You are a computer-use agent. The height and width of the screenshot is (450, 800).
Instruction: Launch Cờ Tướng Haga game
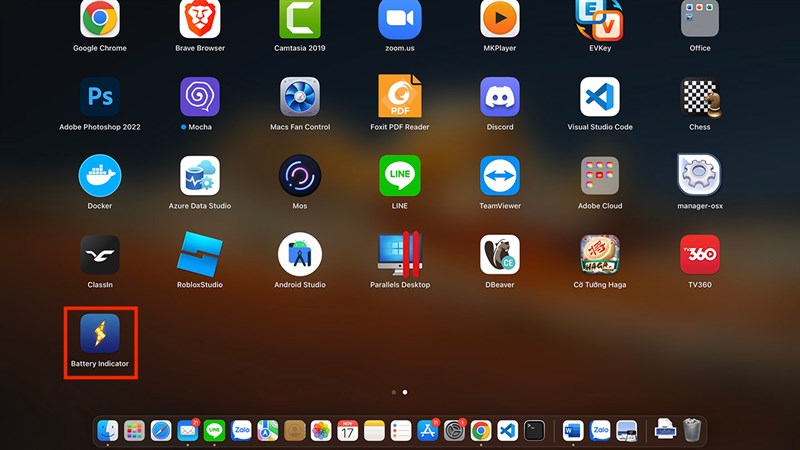click(x=600, y=255)
